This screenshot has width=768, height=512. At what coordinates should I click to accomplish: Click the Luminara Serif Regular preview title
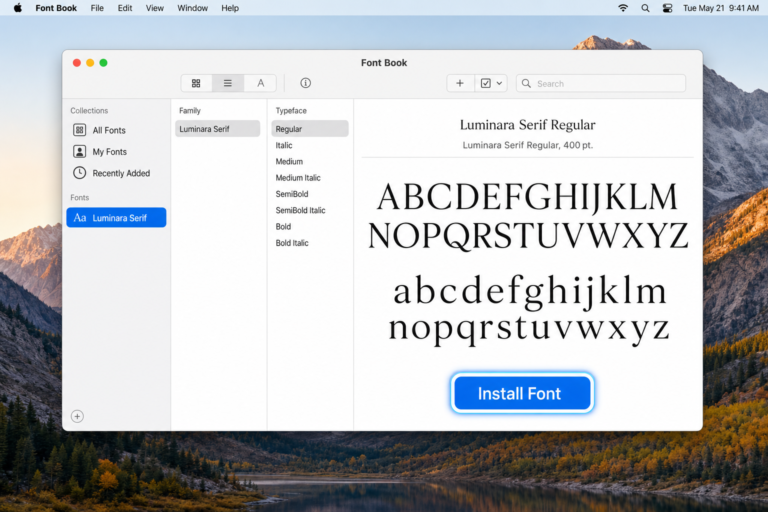coord(528,125)
